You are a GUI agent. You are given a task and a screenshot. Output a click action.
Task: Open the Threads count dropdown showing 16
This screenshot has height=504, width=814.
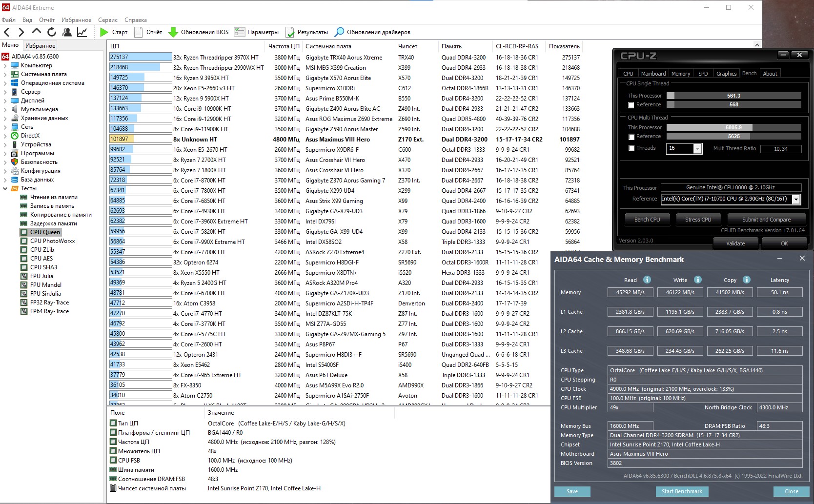pos(697,149)
